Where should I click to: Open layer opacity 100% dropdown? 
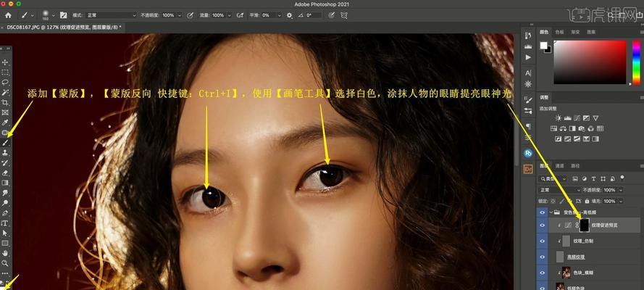click(621, 190)
